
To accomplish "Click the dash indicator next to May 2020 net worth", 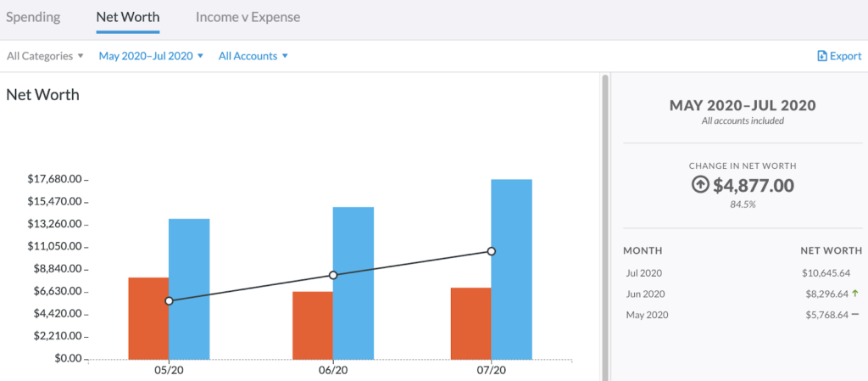I will (855, 314).
